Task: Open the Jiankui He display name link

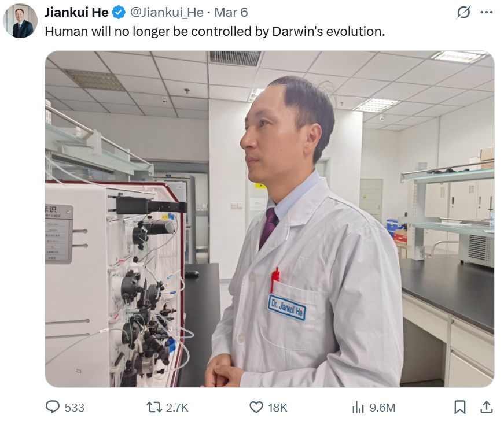Action: (x=76, y=13)
